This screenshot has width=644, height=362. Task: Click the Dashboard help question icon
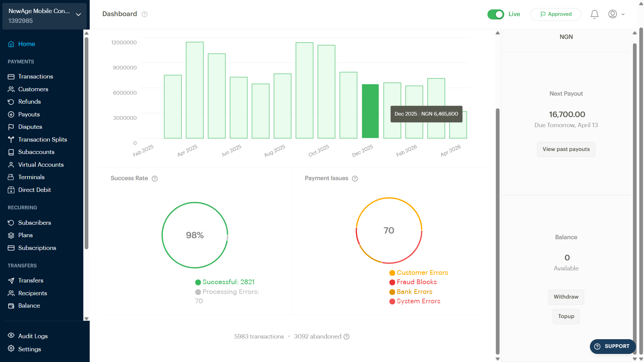pos(144,14)
